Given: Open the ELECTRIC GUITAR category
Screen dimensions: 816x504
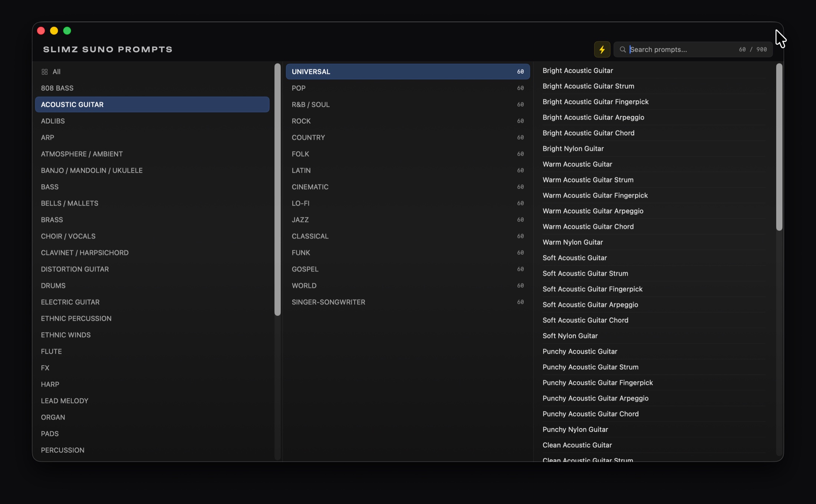Looking at the screenshot, I should [152, 302].
